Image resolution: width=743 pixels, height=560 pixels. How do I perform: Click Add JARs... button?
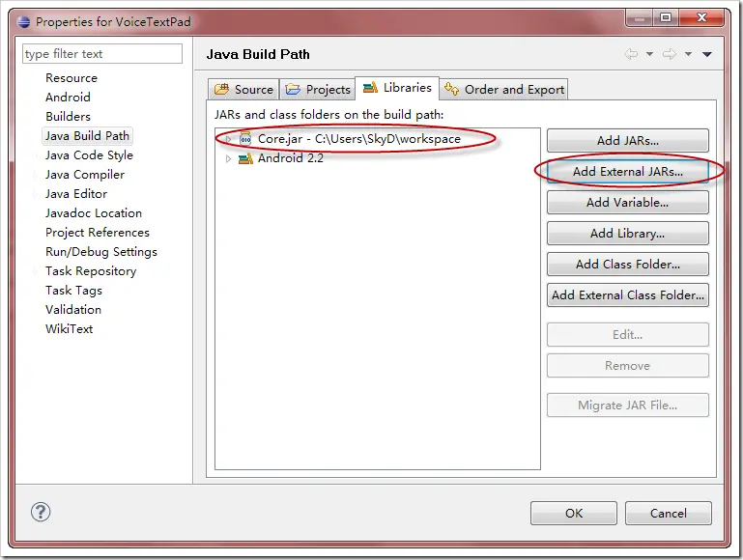point(628,141)
